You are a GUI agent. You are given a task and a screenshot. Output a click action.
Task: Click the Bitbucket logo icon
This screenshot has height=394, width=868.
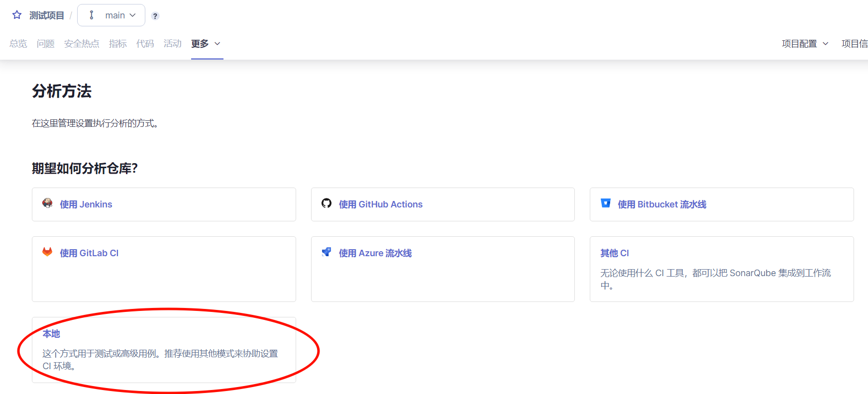click(x=606, y=203)
